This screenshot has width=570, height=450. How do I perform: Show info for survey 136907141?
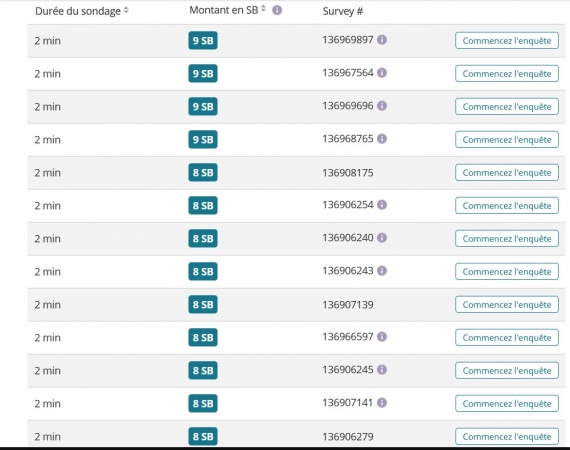pyautogui.click(x=382, y=403)
